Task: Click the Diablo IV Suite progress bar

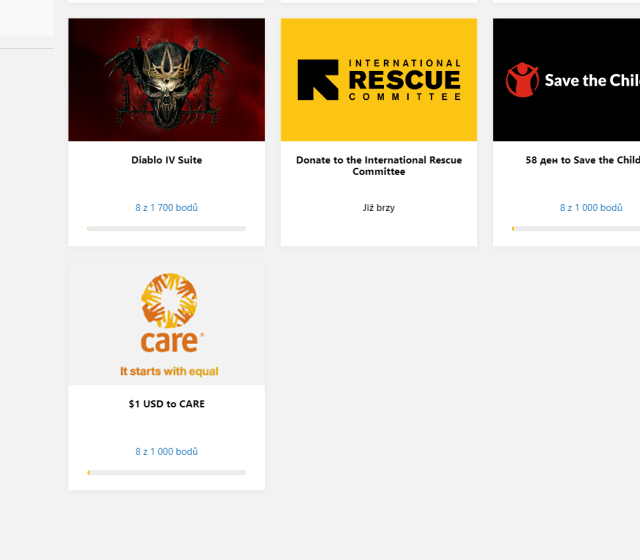Action: 167,229
